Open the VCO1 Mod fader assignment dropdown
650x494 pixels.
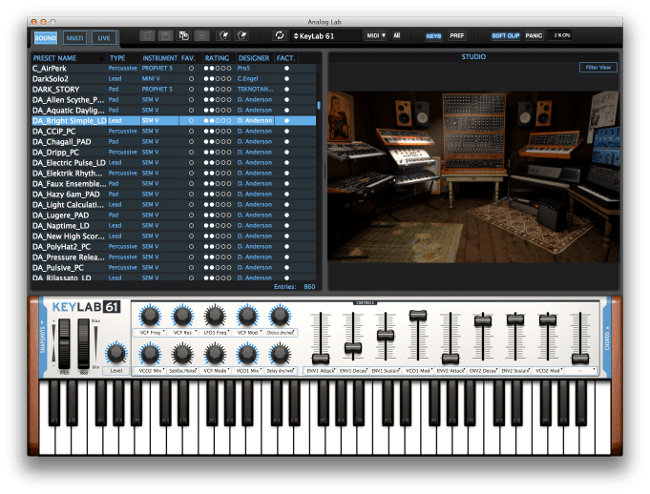(x=418, y=371)
